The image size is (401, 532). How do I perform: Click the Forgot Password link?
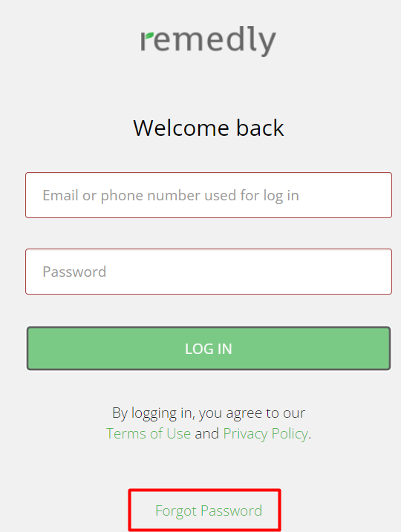click(209, 510)
